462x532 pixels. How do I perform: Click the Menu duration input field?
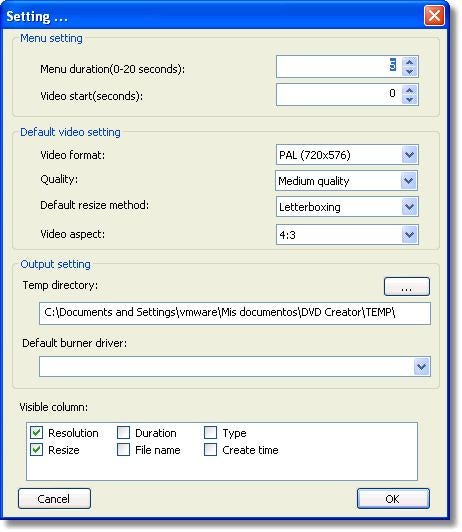point(339,66)
